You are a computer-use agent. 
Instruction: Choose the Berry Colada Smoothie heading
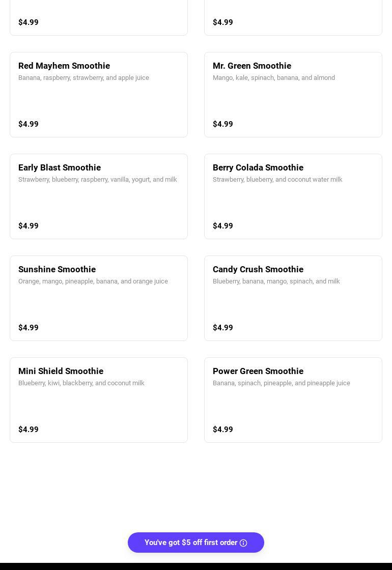258,167
